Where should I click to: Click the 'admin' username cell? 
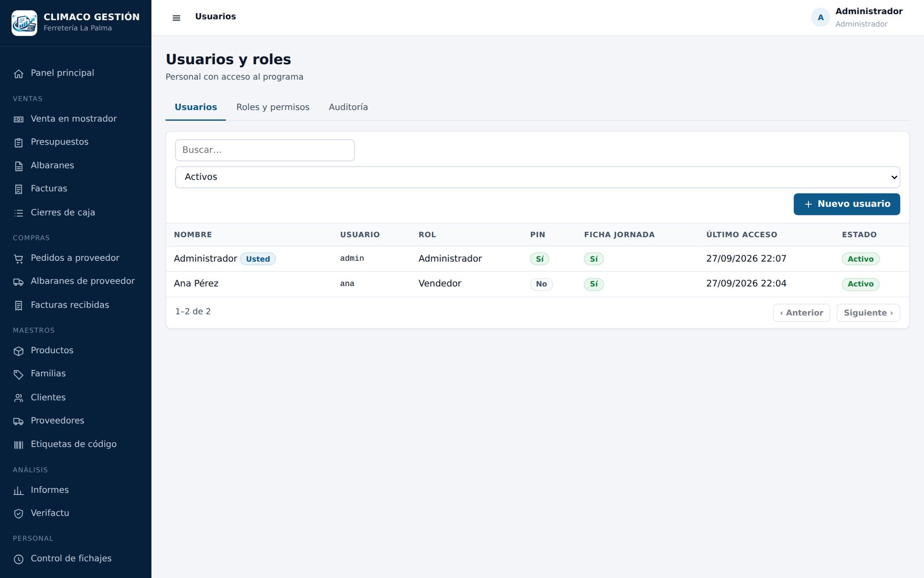click(x=352, y=258)
